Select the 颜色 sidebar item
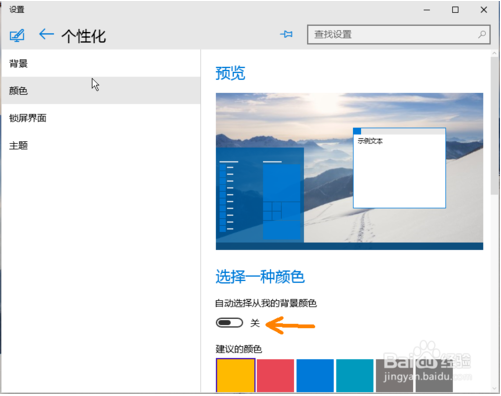 [101, 90]
